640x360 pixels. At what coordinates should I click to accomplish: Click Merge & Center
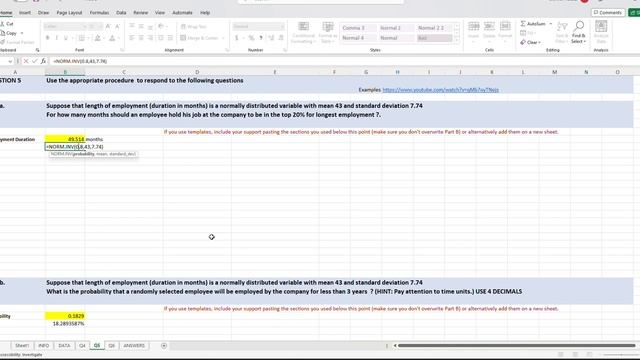coord(200,38)
